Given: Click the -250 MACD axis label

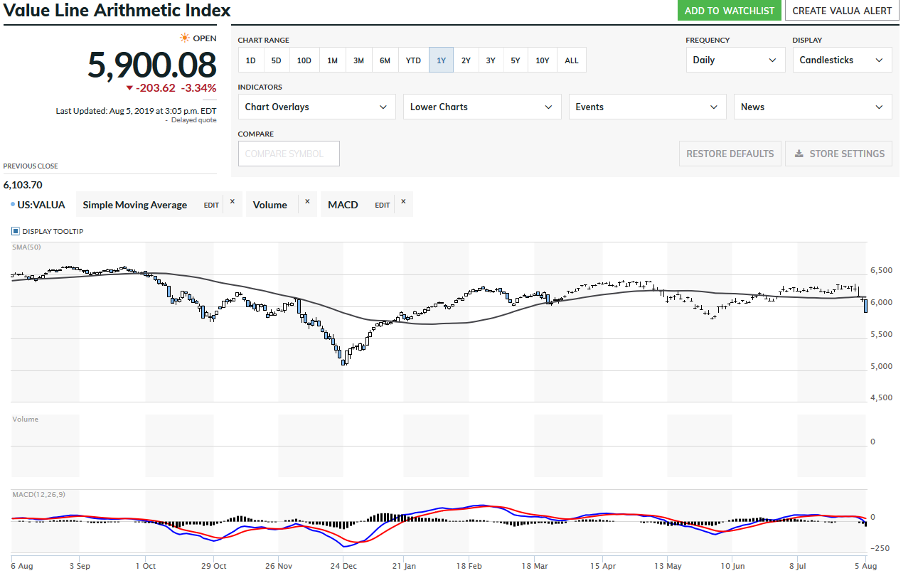Looking at the screenshot, I should click(879, 548).
